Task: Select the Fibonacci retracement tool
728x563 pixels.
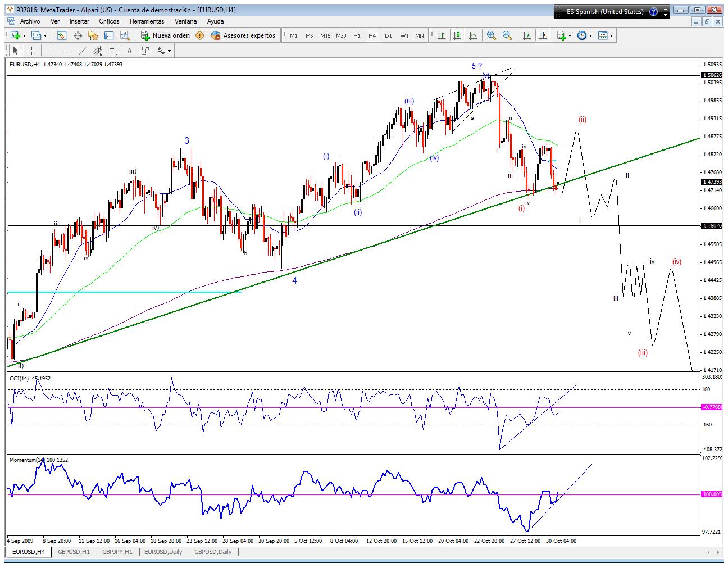Action: click(114, 51)
